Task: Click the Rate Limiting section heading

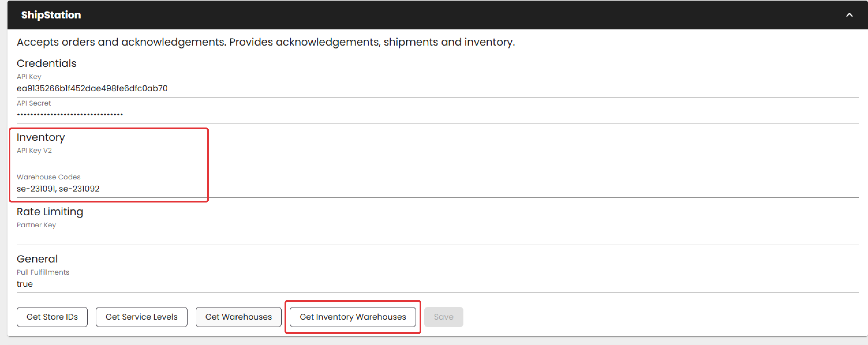Action: [x=50, y=211]
